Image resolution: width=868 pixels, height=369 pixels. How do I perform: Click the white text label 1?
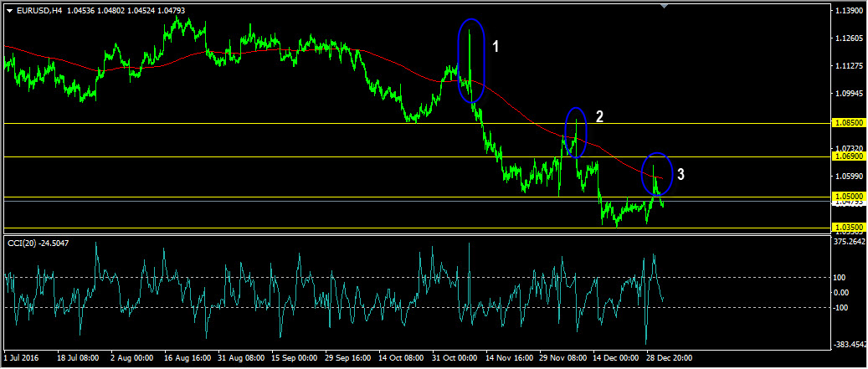(496, 47)
